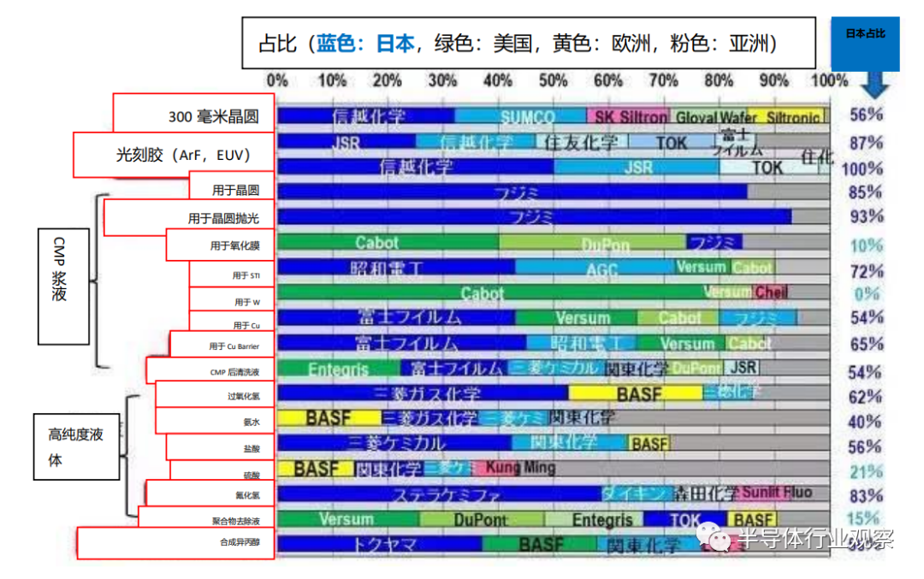Select the 300 毫米晶圆 category label
The image size is (924, 579).
pyautogui.click(x=193, y=113)
